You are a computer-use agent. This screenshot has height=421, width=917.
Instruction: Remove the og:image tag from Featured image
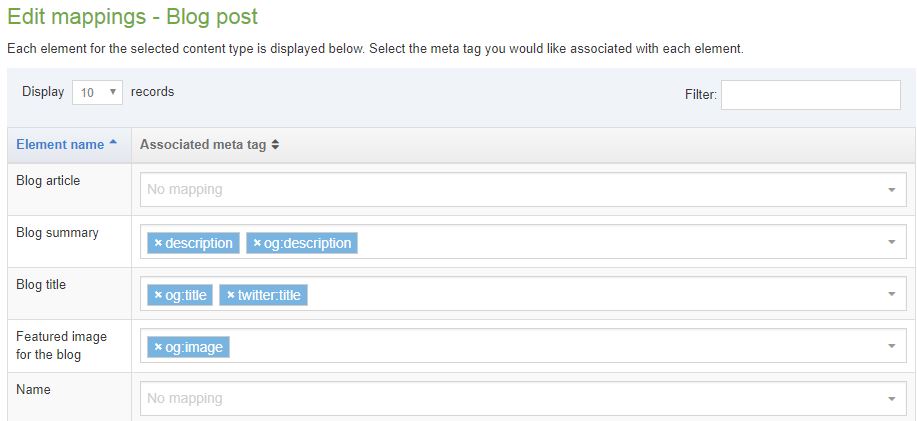(x=158, y=347)
